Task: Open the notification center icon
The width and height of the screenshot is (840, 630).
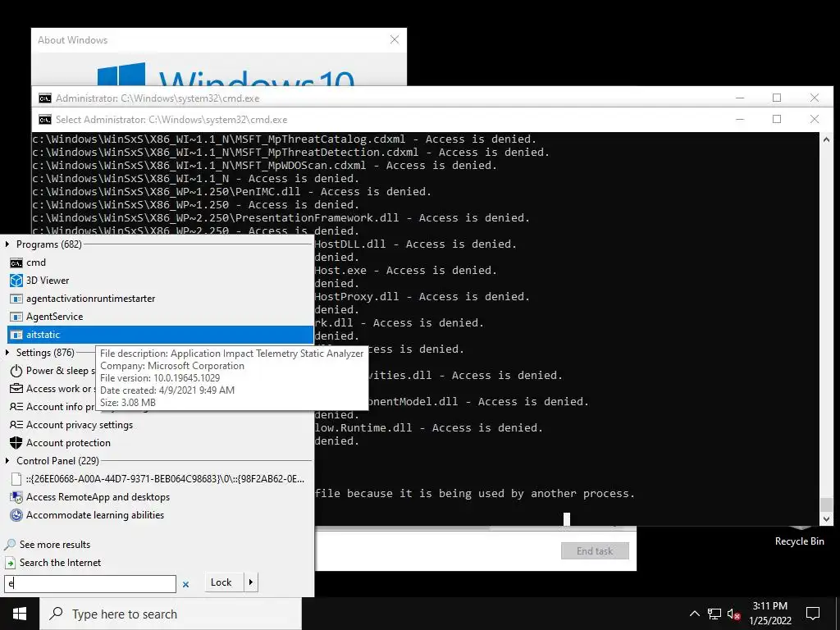Action: (x=813, y=614)
